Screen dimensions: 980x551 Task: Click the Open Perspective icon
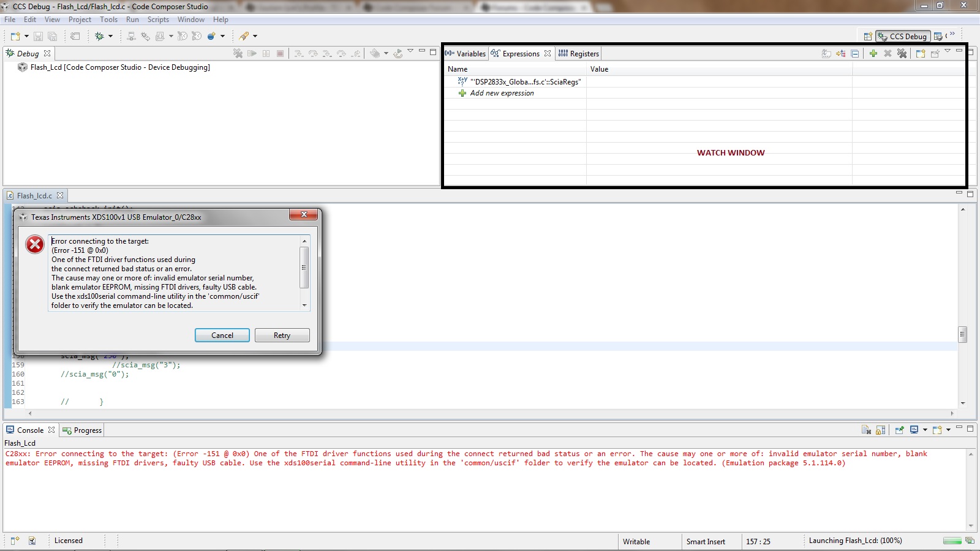(x=868, y=36)
